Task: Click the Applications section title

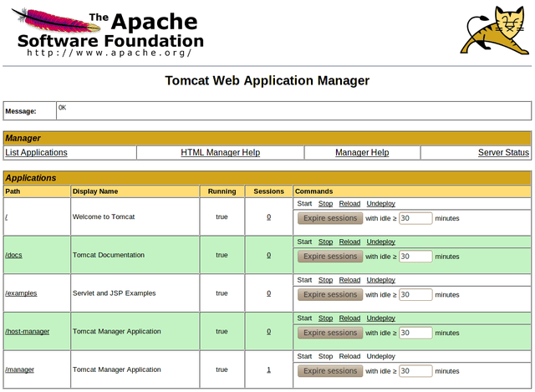Action: pos(31,178)
